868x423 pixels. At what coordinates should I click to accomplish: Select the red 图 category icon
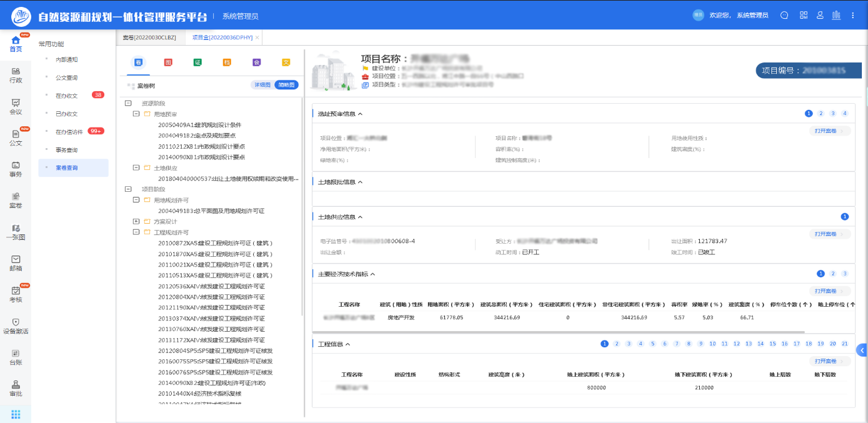click(168, 62)
